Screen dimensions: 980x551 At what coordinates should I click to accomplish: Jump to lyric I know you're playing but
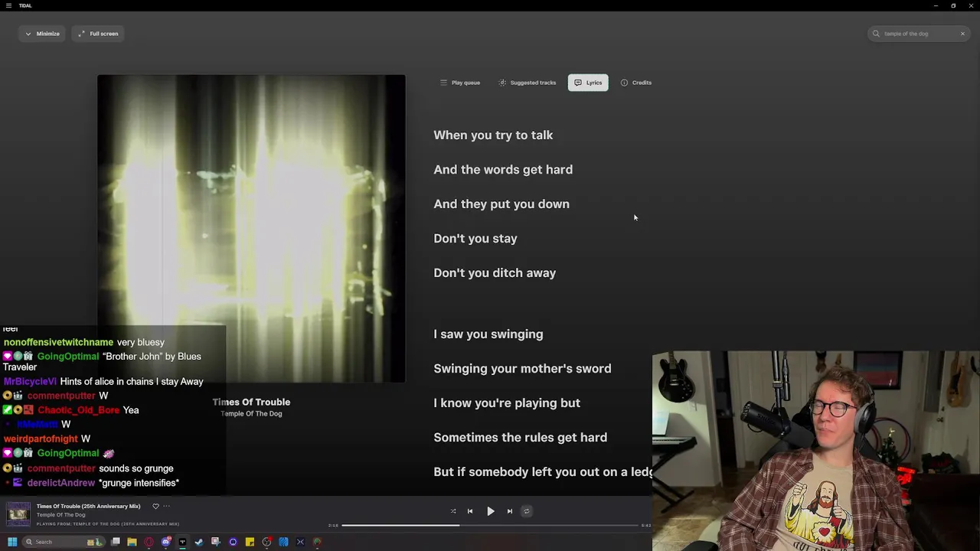[507, 403]
